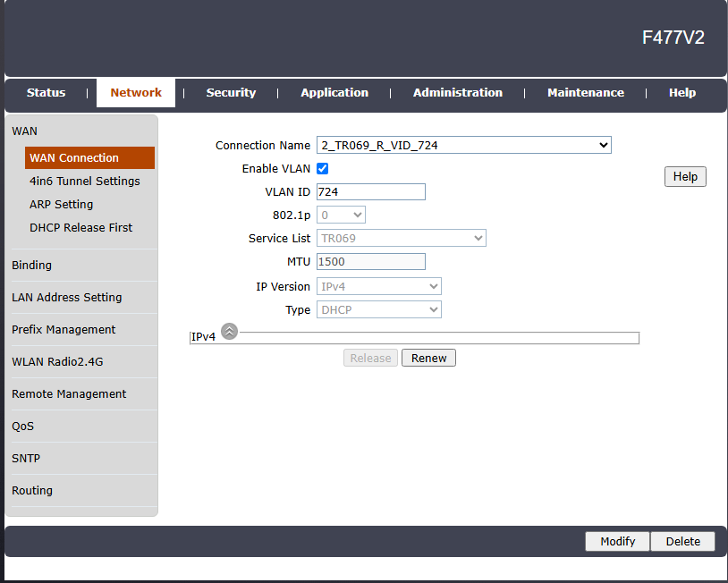Toggle the Enable VLAN checkbox
This screenshot has width=728, height=583.
(x=323, y=168)
